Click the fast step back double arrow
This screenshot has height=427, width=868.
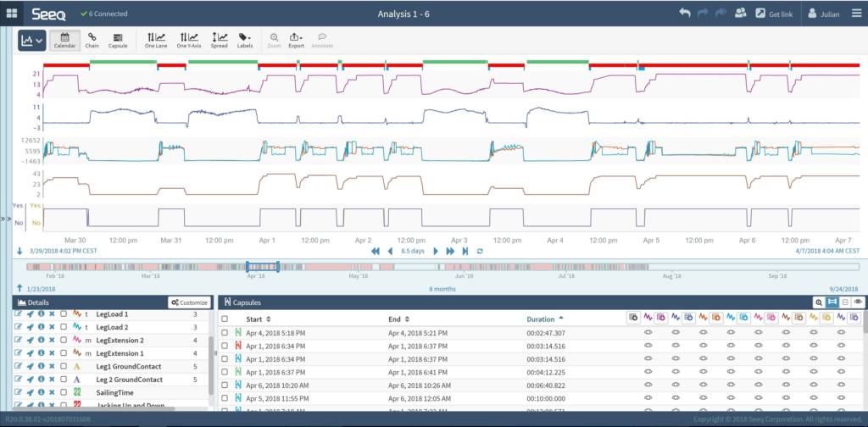click(x=376, y=251)
